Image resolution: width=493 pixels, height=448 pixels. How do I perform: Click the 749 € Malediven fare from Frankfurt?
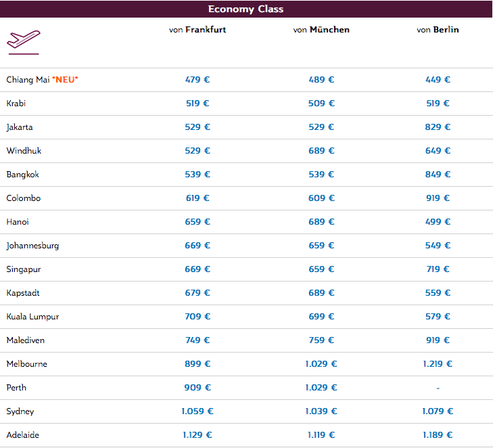tap(197, 340)
